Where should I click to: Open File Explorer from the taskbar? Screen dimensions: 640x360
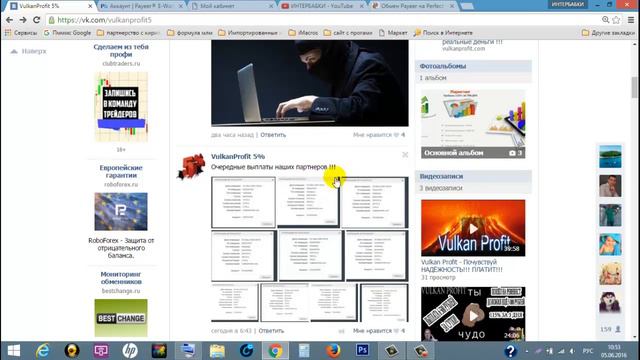pos(217,351)
